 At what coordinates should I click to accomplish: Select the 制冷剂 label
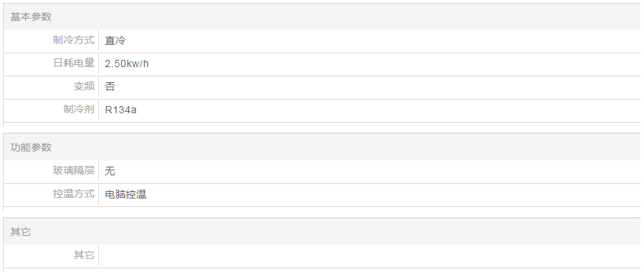pyautogui.click(x=79, y=109)
